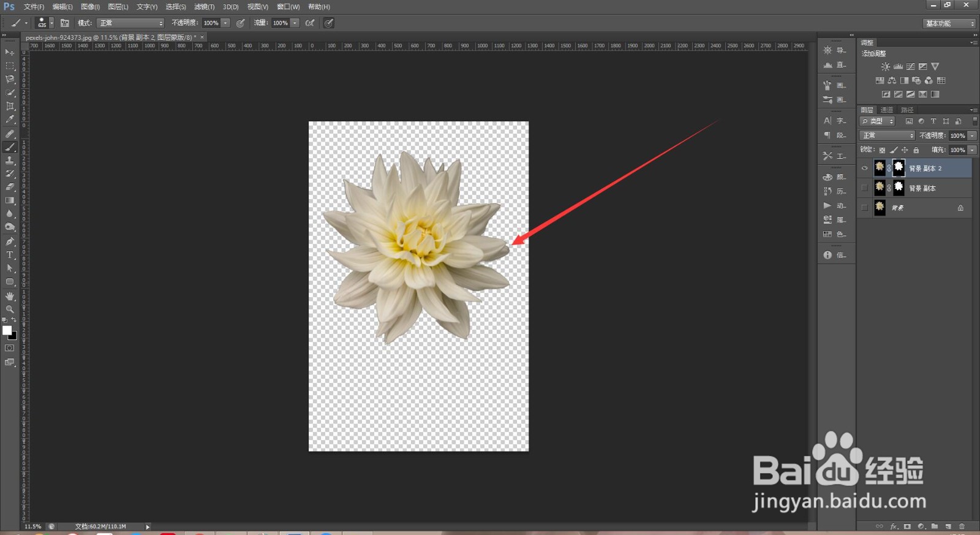Toggle the brush panel button in options bar
980x535 pixels.
click(65, 23)
